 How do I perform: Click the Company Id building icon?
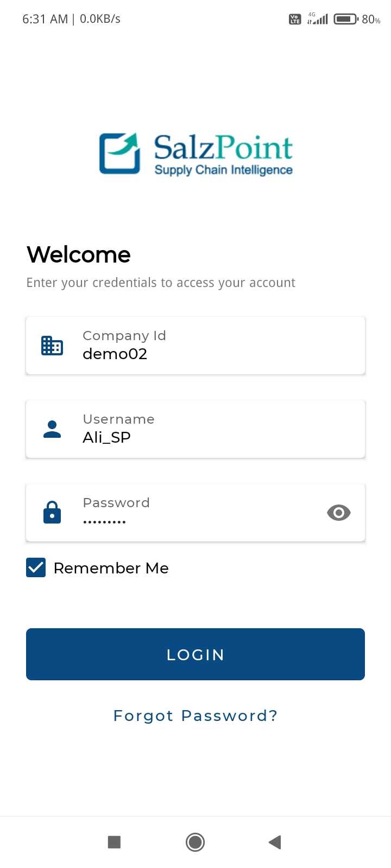point(52,346)
